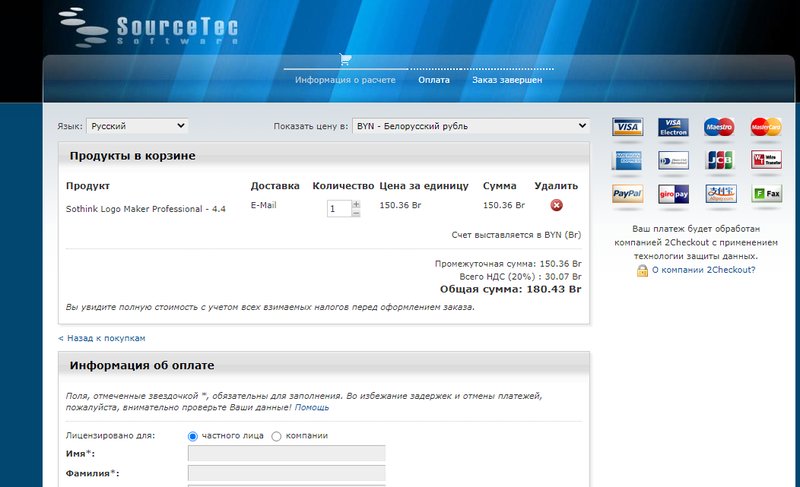Select the 'частного лица' license radio
The image size is (800, 487).
click(x=192, y=437)
